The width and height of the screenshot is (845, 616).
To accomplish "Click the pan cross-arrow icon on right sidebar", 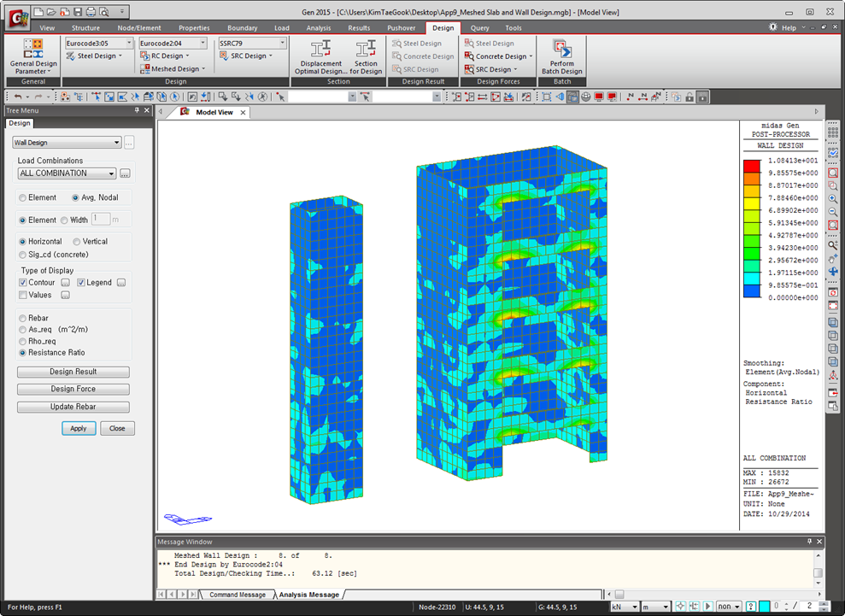I will point(832,272).
